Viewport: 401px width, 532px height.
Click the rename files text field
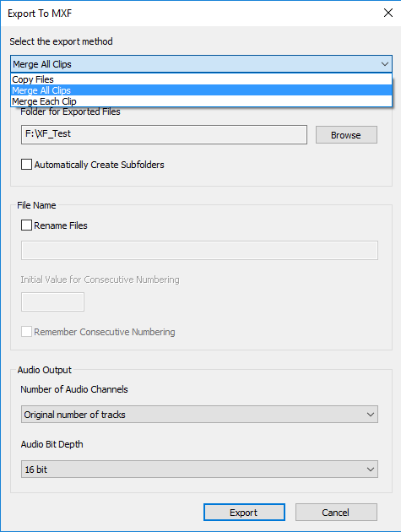[199, 251]
